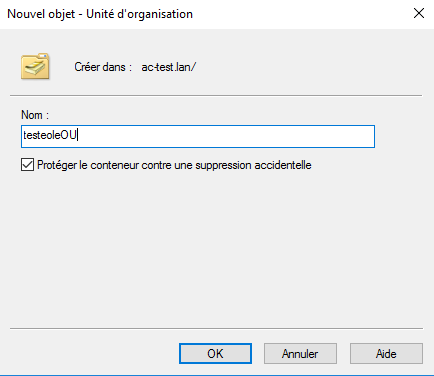Close the Nouvel objet dialog
This screenshot has width=434, height=376.
(x=419, y=13)
